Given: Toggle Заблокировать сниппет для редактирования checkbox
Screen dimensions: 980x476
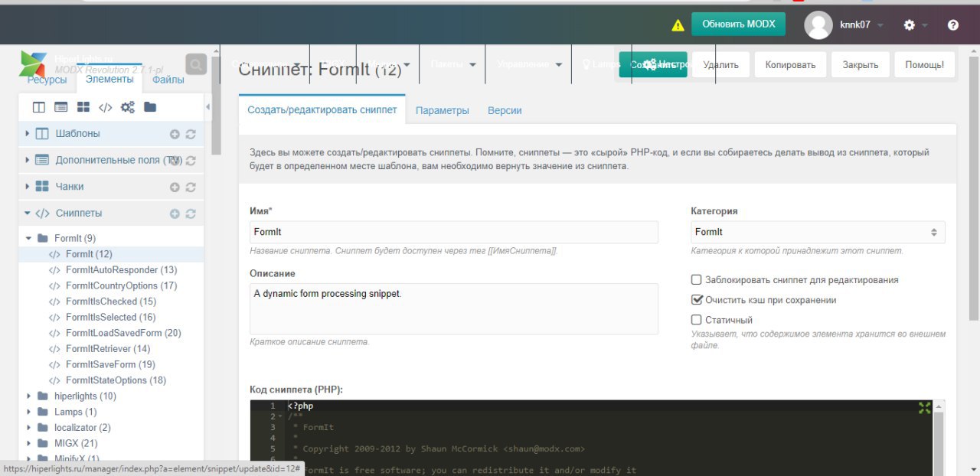Looking at the screenshot, I should click(x=696, y=280).
